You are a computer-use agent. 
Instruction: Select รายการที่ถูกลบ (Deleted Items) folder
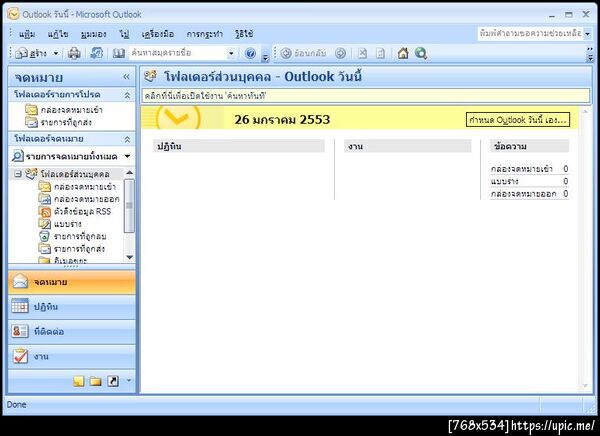coord(72,236)
